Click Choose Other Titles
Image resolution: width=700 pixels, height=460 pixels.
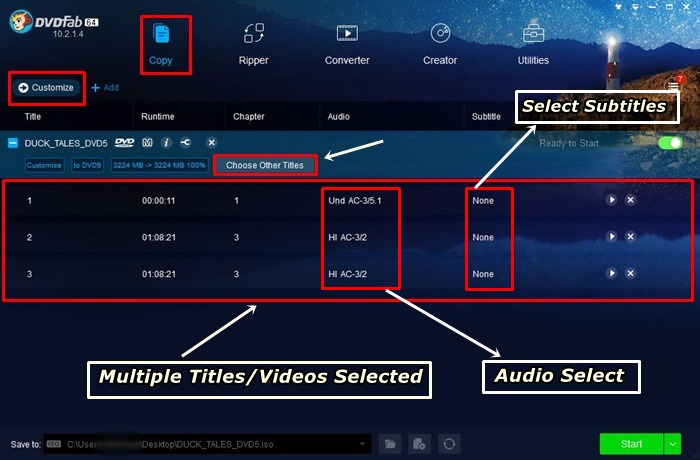265,165
